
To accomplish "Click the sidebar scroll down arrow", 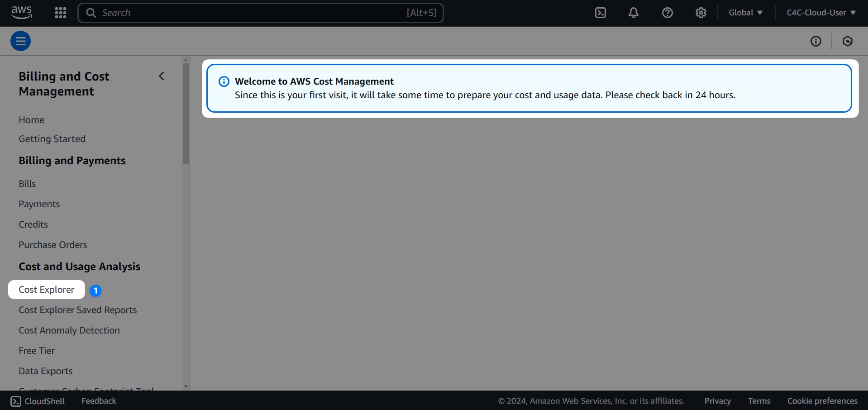I will coord(186,387).
